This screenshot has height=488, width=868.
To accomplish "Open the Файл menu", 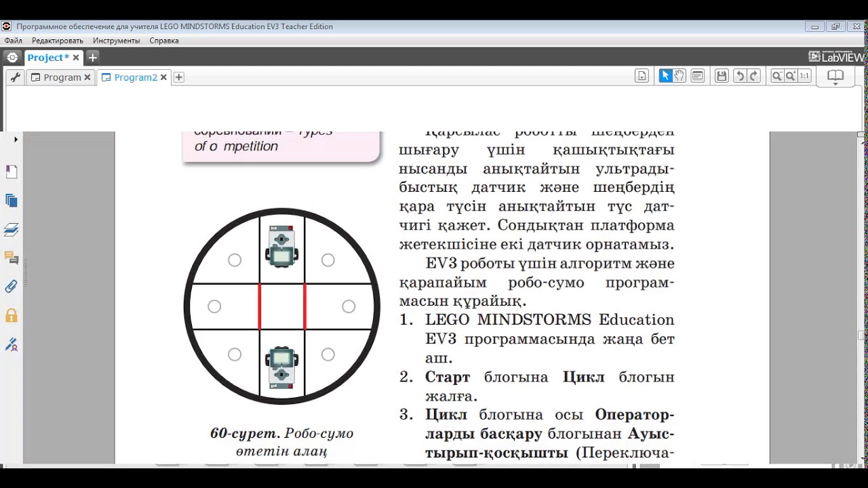I will click(13, 41).
